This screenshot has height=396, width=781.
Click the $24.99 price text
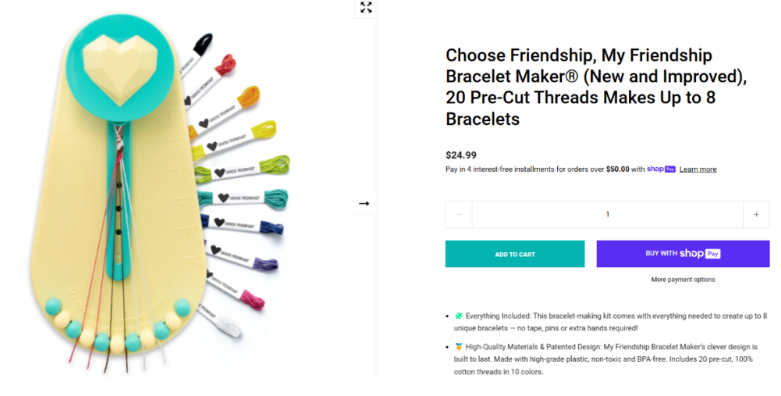point(461,155)
